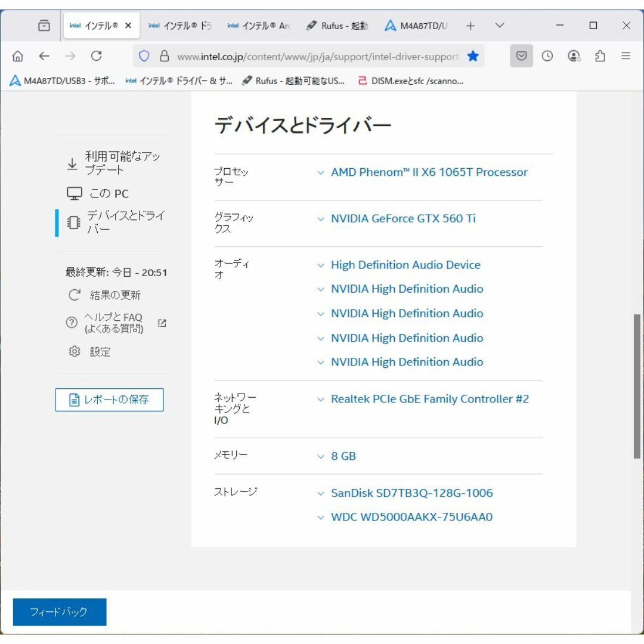Refresh results with 結果の更新
Image resolution: width=644 pixels, height=644 pixels.
(105, 295)
